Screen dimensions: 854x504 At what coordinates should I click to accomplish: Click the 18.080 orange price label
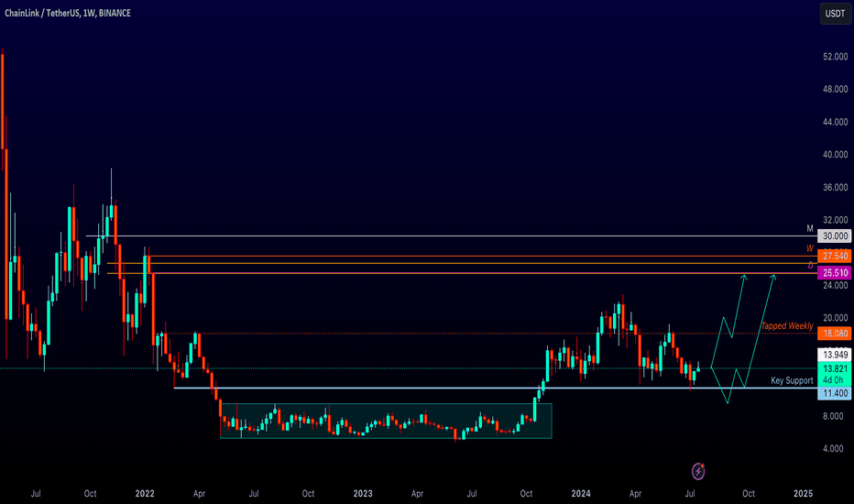(835, 334)
